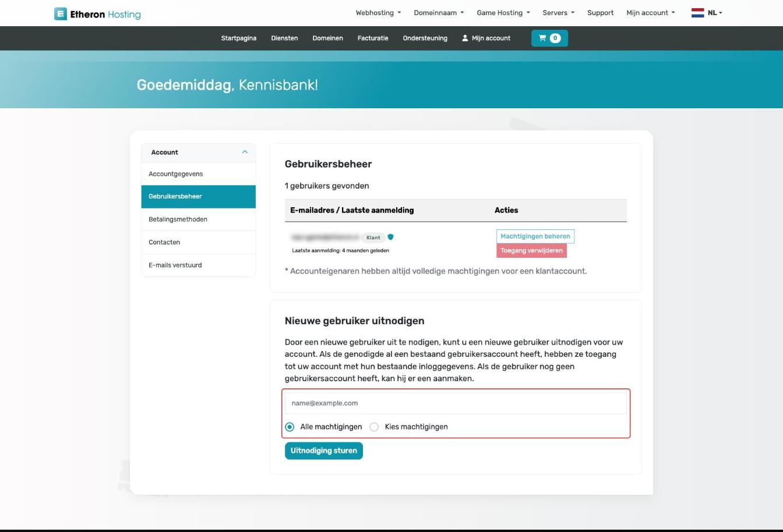
Task: Click the Uitnodiging sturen button
Action: [324, 451]
